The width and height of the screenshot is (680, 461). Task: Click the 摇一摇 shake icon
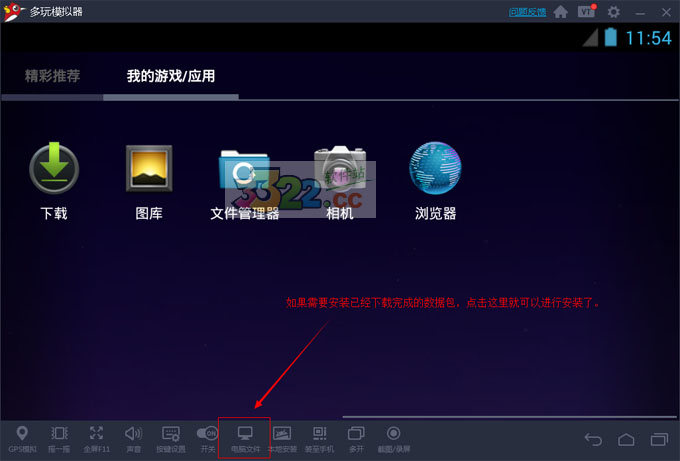59,439
